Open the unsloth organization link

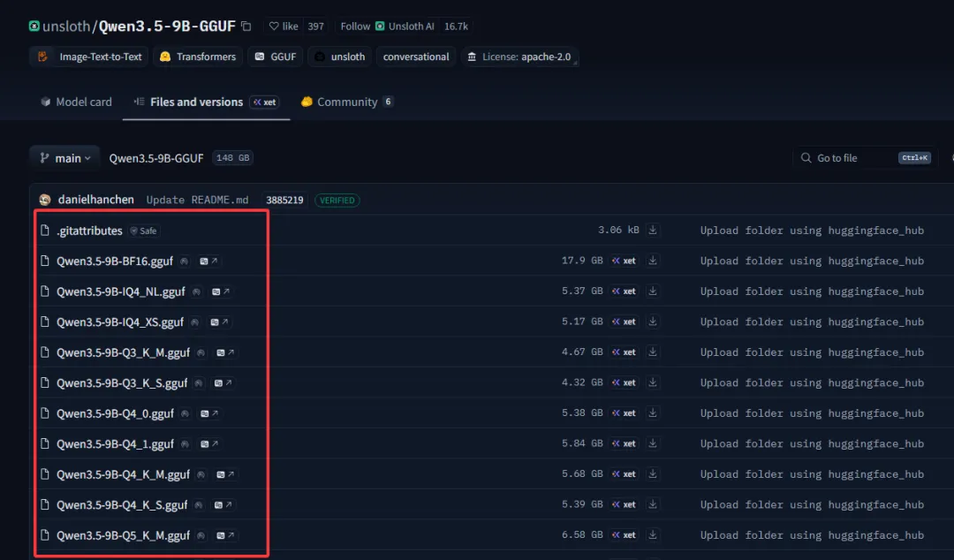[65, 26]
